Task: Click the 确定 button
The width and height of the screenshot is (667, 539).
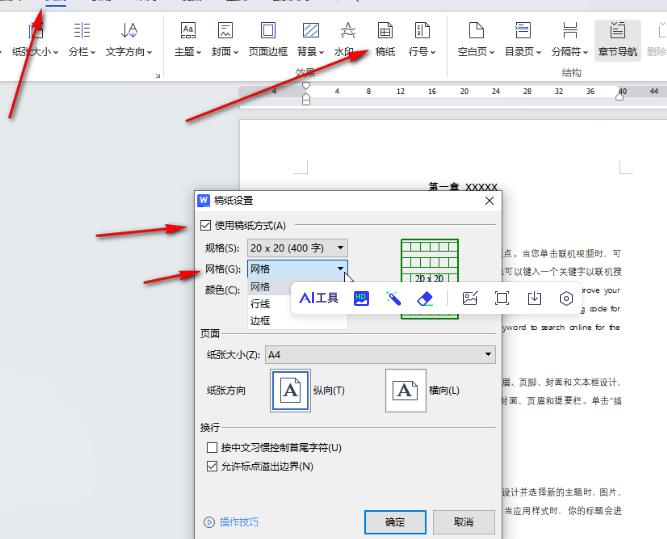Action: (x=395, y=522)
